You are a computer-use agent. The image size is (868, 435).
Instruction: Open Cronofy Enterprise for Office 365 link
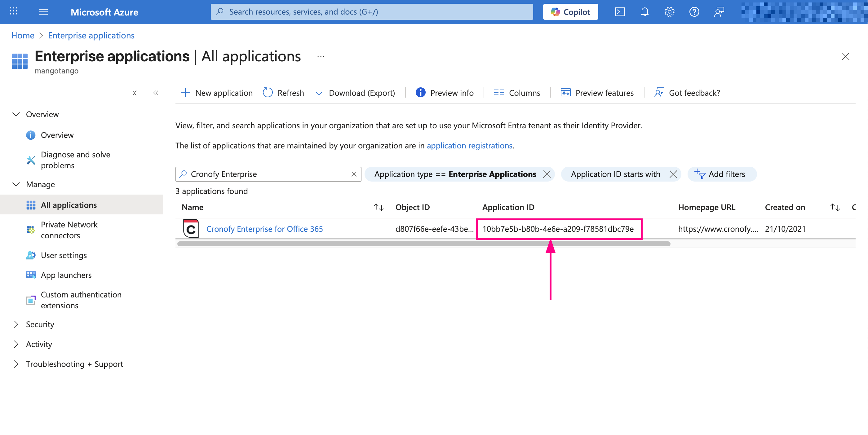(264, 229)
